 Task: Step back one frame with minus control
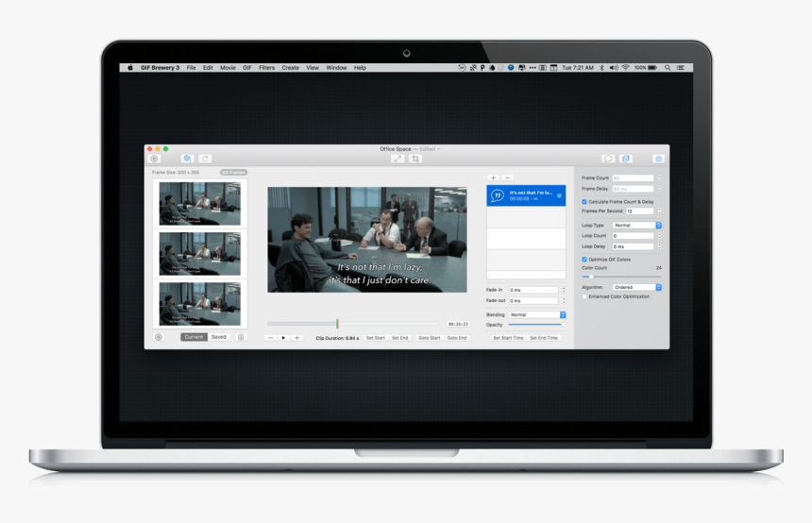click(270, 338)
